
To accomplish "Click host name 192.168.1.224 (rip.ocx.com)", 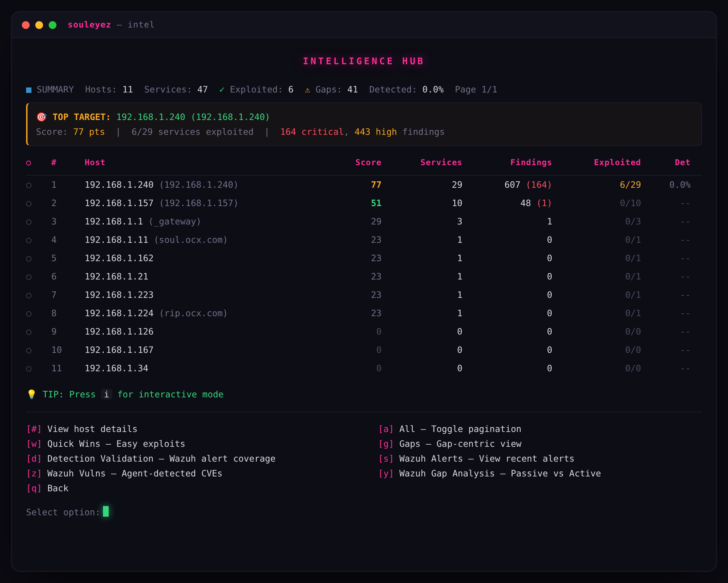I will 156,313.
